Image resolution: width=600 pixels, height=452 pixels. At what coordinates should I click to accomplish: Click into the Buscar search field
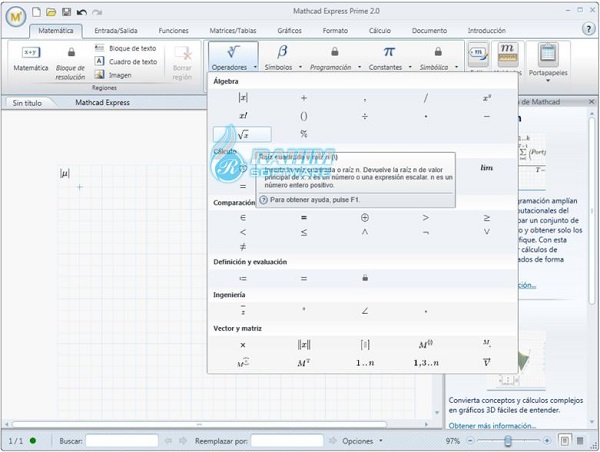click(x=122, y=441)
